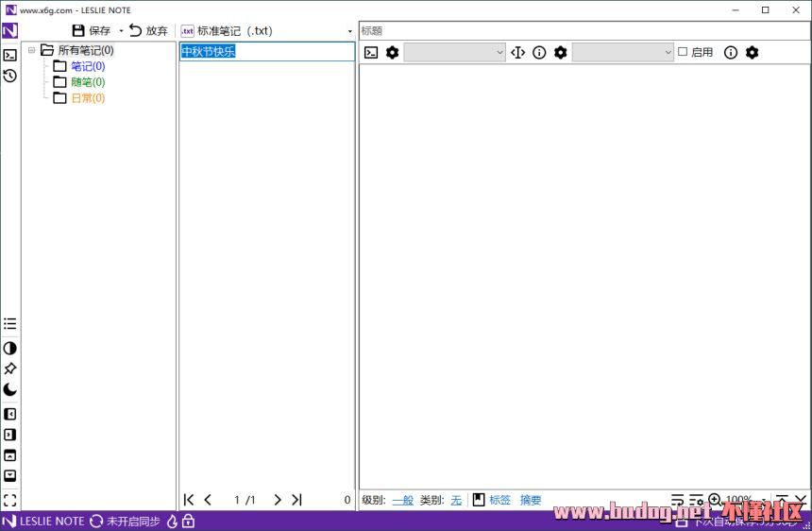Open the first gear settings icon in editor toolbar
The width and height of the screenshot is (812, 531).
coord(393,52)
